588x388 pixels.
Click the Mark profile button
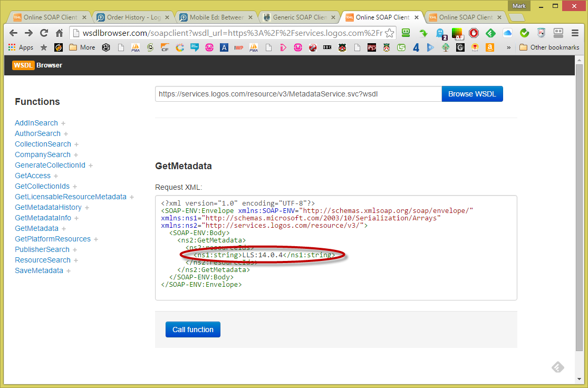click(x=519, y=6)
